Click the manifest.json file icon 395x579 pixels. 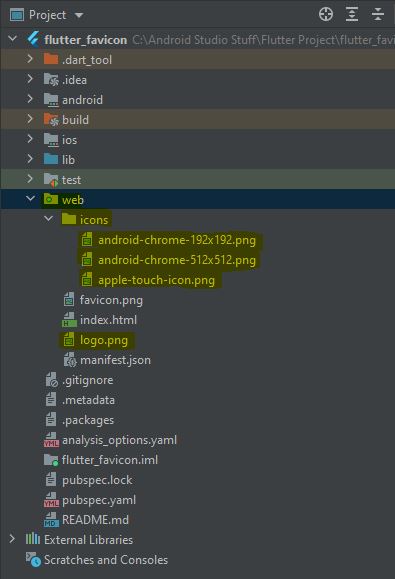click(70, 359)
